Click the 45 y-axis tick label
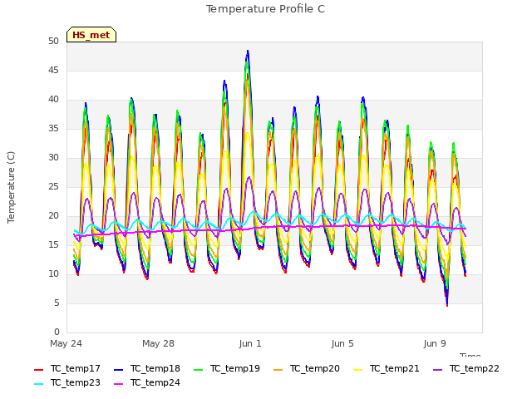Viewport: 532px width, 399px height. point(53,70)
